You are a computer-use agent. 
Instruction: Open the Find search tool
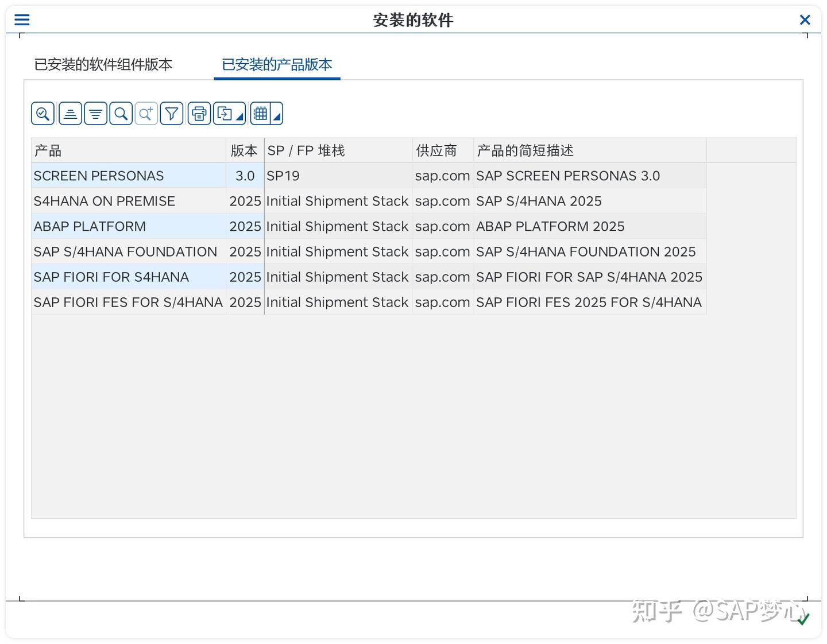pyautogui.click(x=121, y=114)
